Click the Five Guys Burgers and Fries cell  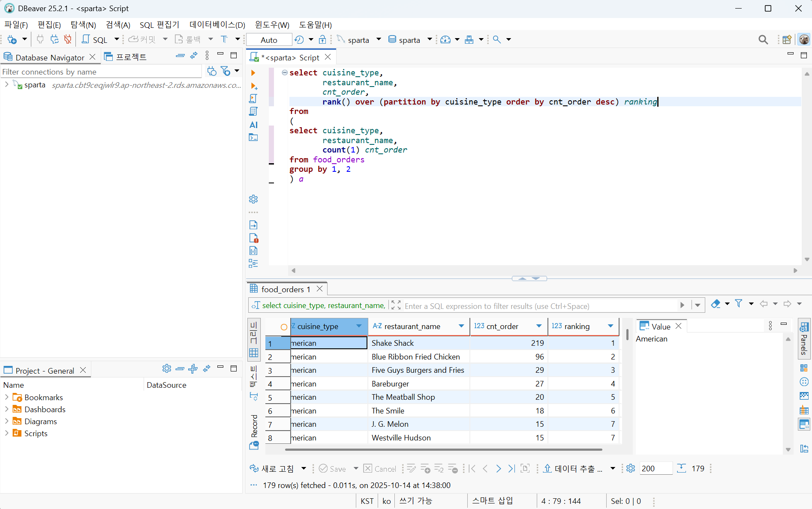pos(419,370)
